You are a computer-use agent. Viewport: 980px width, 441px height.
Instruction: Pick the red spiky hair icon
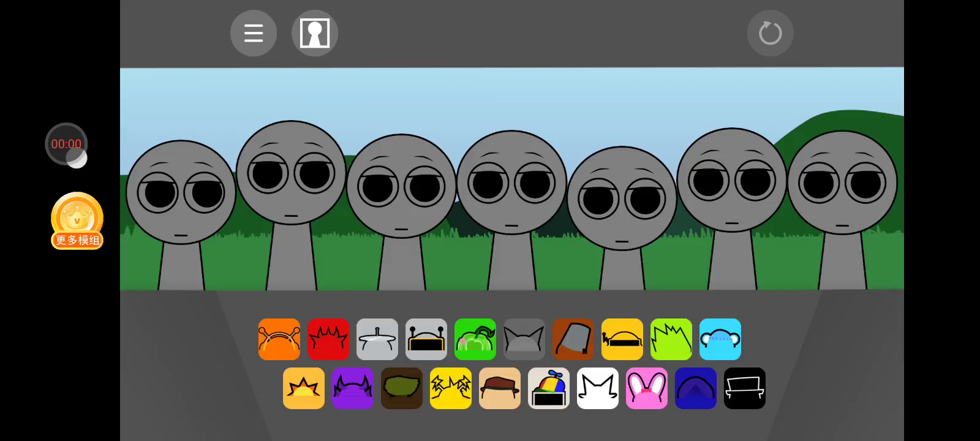pos(328,339)
